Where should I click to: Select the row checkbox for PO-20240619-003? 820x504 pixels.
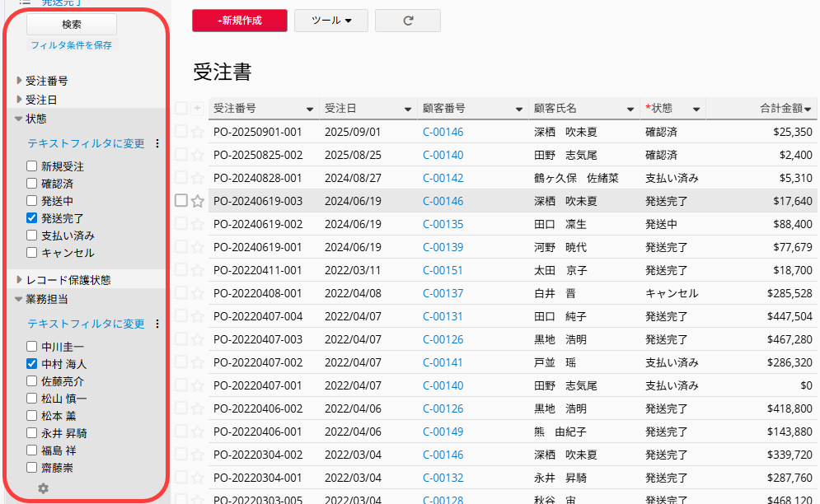[x=181, y=201]
